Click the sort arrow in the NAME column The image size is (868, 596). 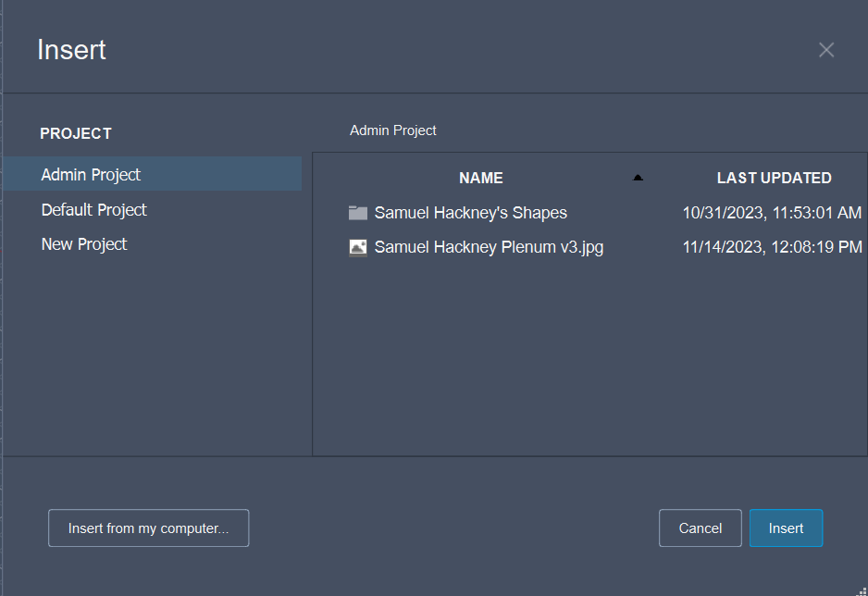[638, 178]
